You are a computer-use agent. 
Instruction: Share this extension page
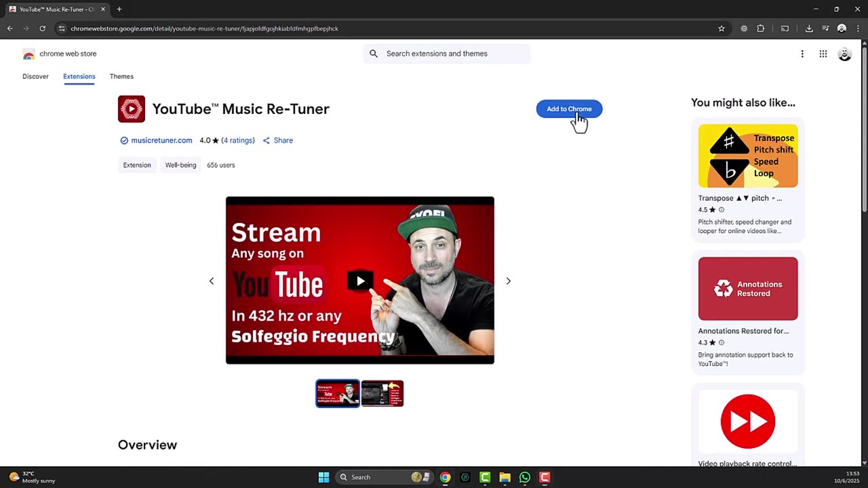pyautogui.click(x=278, y=140)
